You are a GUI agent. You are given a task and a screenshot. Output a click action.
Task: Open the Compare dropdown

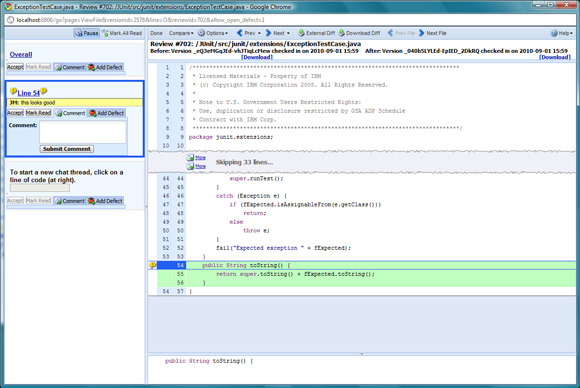181,33
